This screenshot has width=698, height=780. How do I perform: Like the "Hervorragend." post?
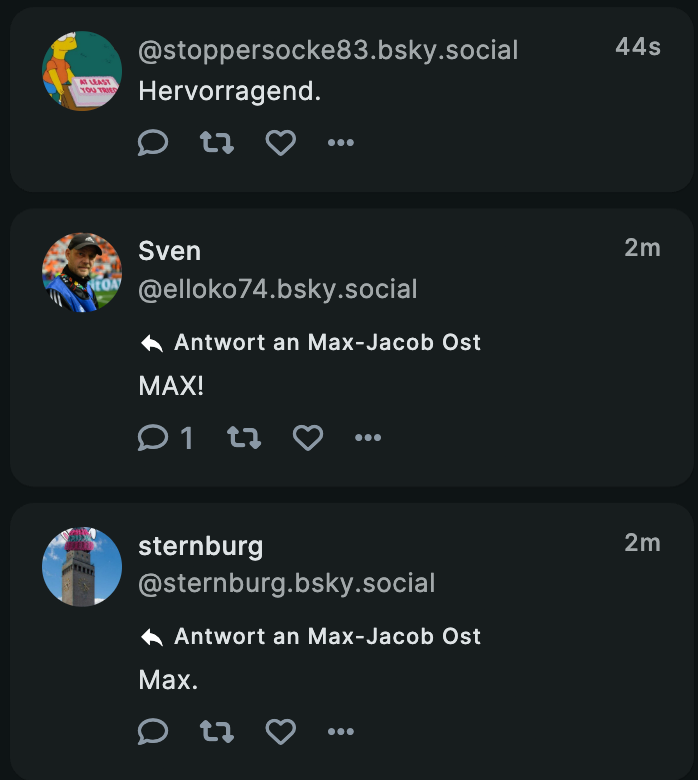[281, 143]
